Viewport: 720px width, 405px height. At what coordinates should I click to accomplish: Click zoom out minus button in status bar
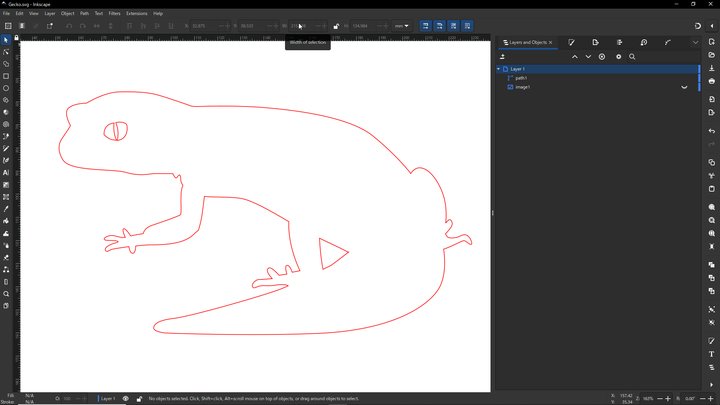point(660,399)
